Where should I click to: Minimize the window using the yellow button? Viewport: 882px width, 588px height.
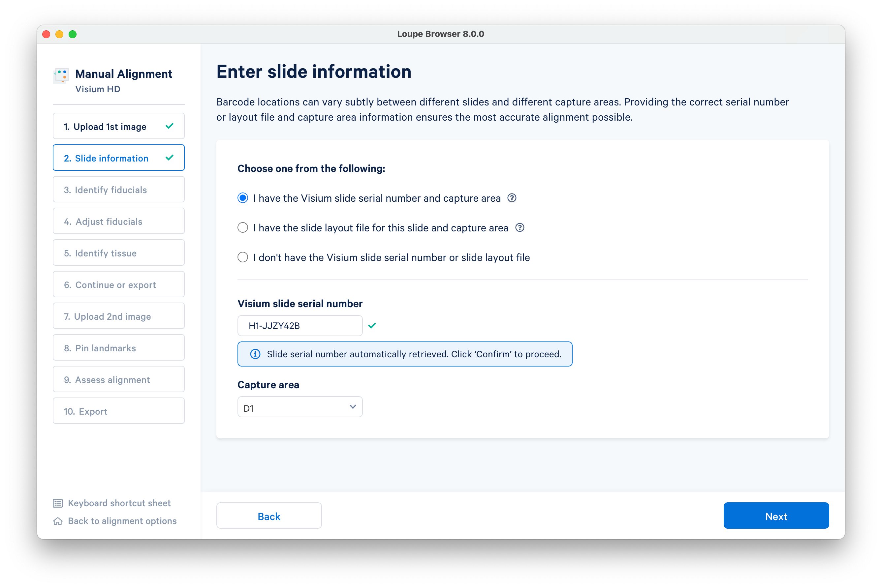(x=59, y=35)
